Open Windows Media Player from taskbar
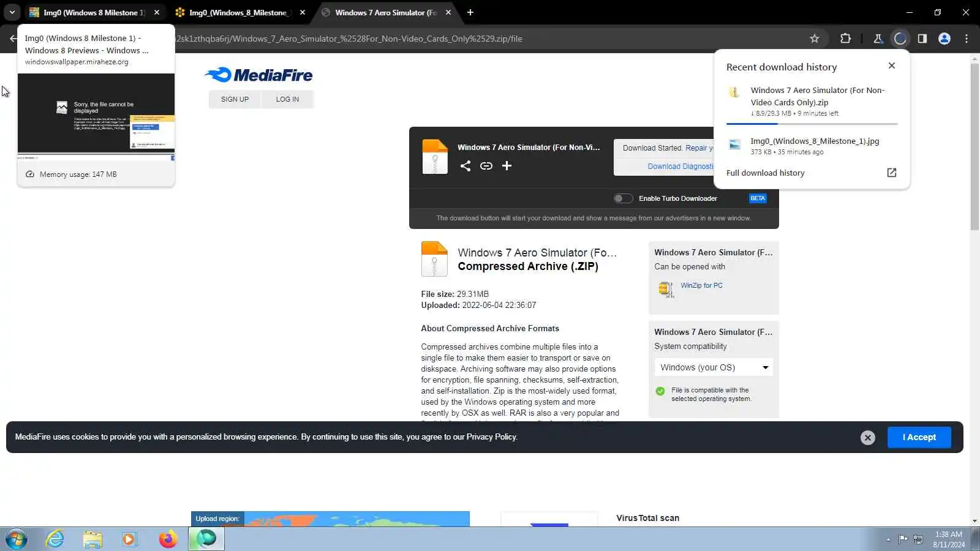 coord(129,539)
